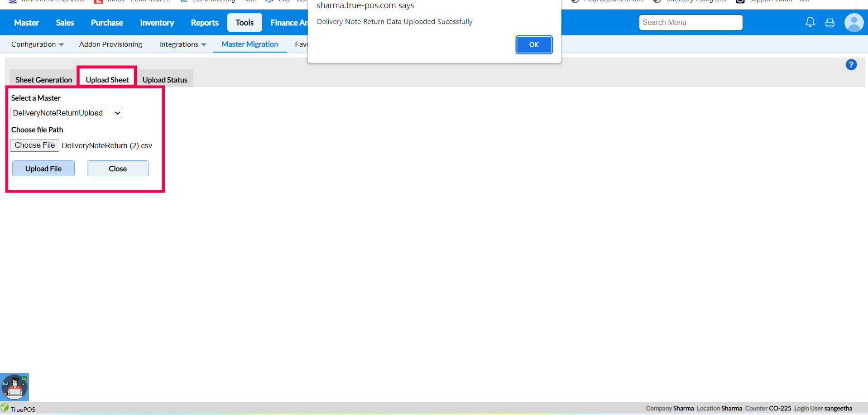Viewport: 868px width, 415px height.
Task: Click the Close button
Action: [118, 169]
